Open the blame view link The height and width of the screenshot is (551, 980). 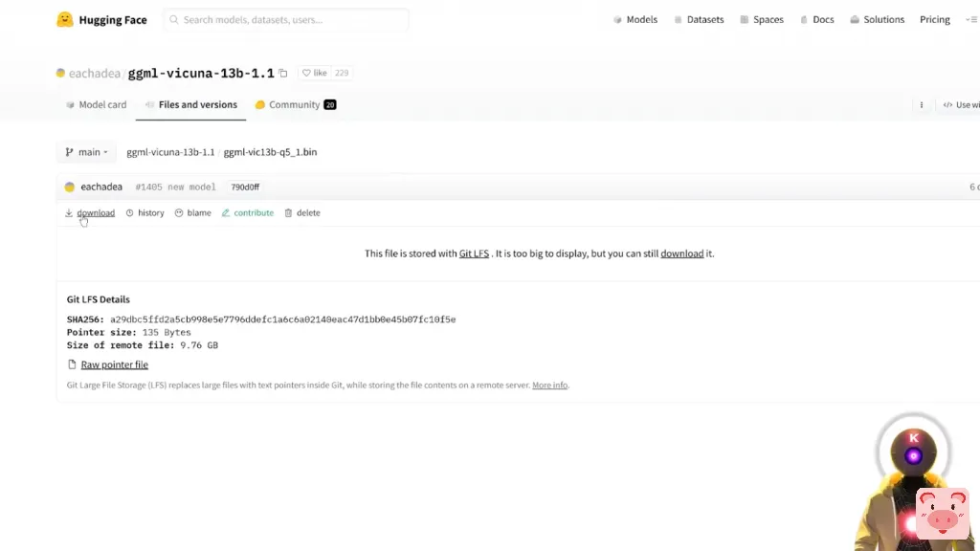click(x=199, y=213)
